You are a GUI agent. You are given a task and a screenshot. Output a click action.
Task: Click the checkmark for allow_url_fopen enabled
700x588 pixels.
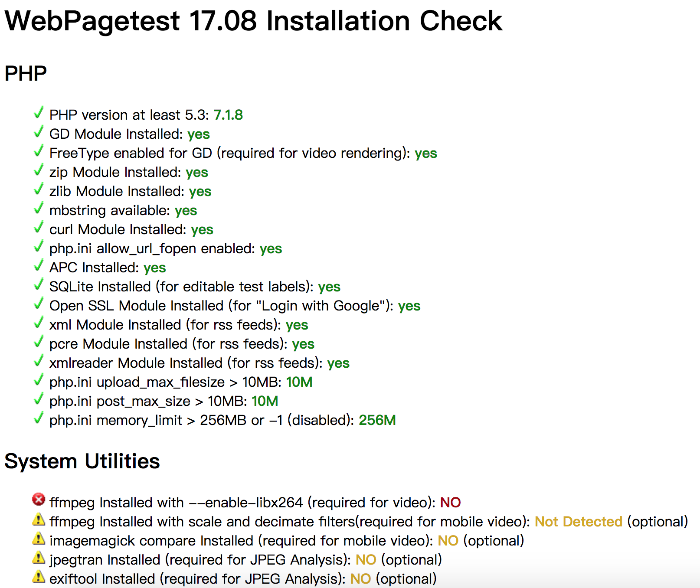(39, 246)
